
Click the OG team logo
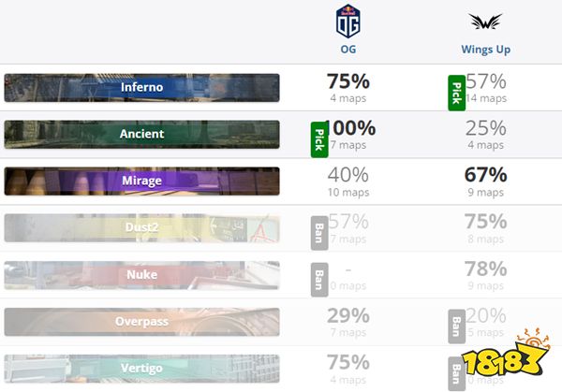[348, 22]
